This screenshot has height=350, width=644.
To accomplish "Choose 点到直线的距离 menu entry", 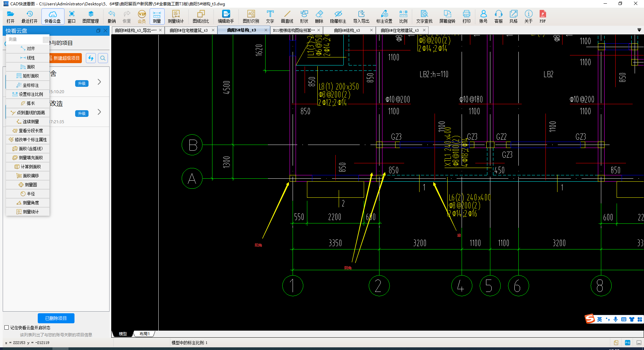I will 28,113.
